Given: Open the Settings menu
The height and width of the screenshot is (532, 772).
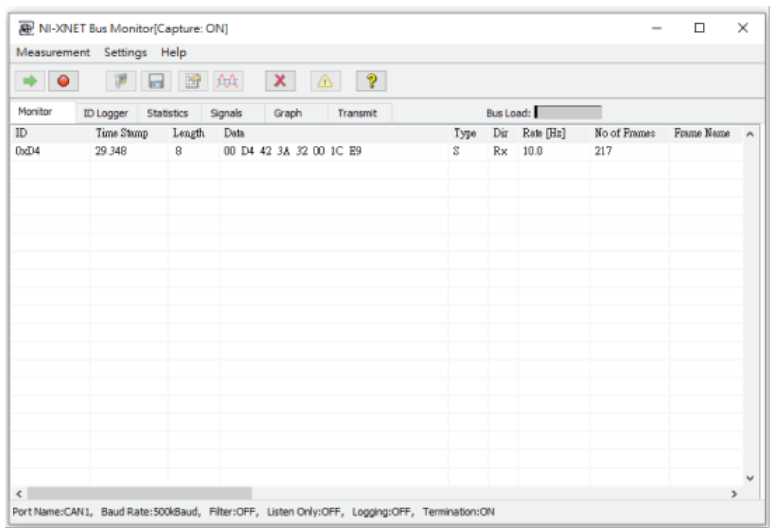Looking at the screenshot, I should 125,52.
